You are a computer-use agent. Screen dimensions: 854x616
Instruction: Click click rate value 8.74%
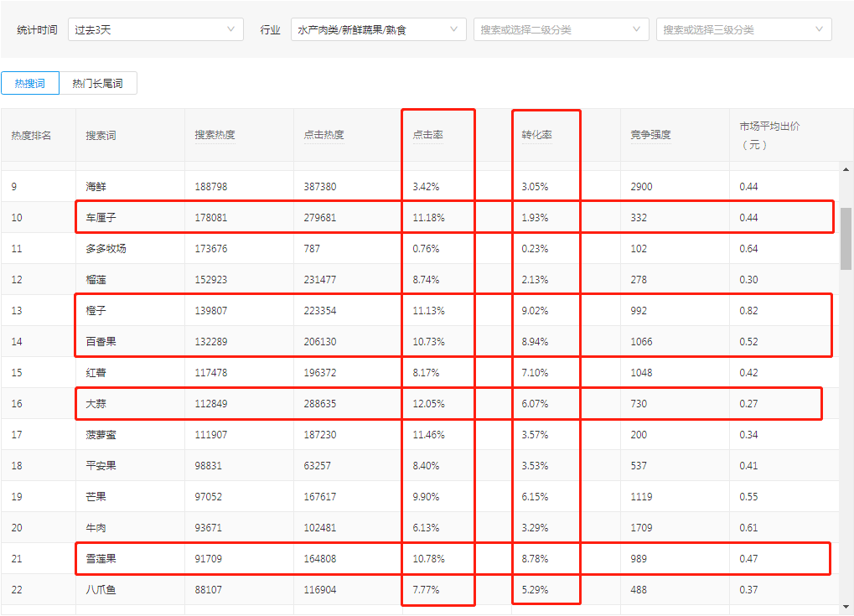pyautogui.click(x=426, y=280)
